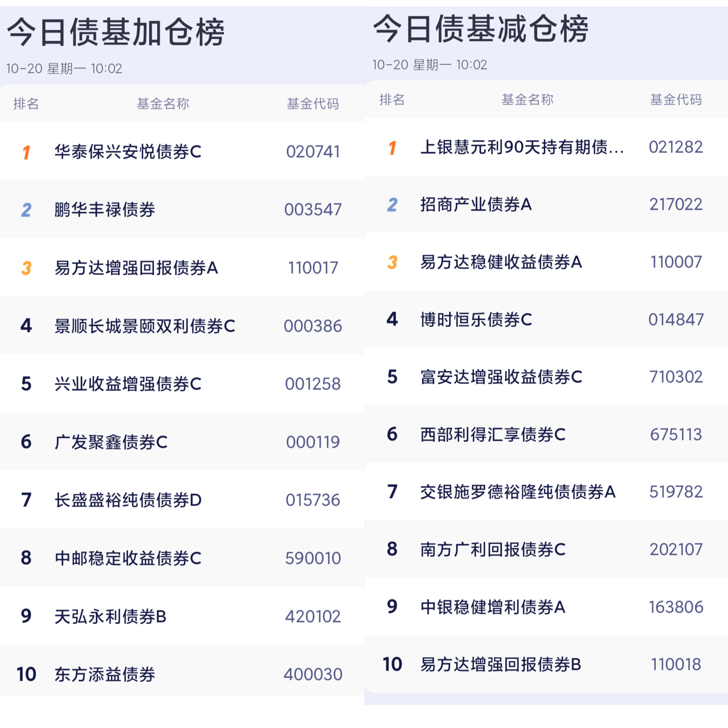Select 招商产业债券A fund
Screen dimensions: 728x728
[x=476, y=205]
